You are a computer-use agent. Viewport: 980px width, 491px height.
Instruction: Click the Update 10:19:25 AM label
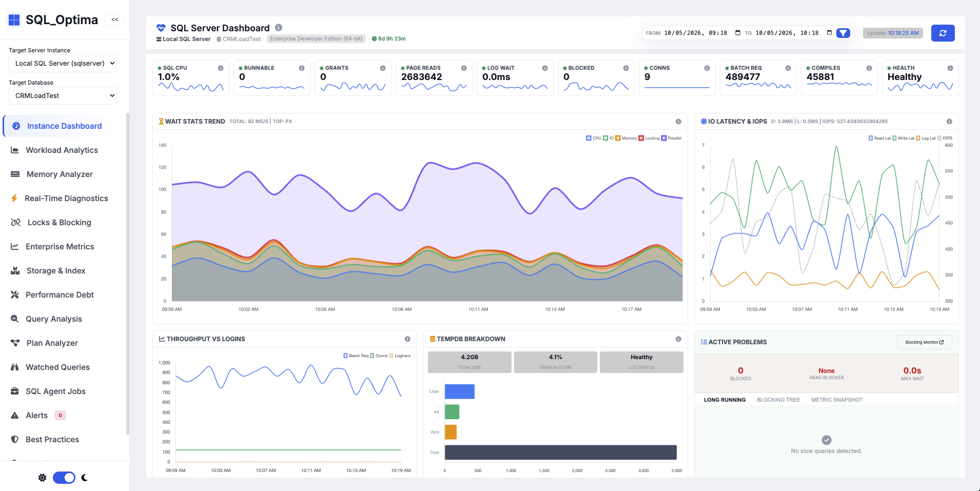pos(893,33)
